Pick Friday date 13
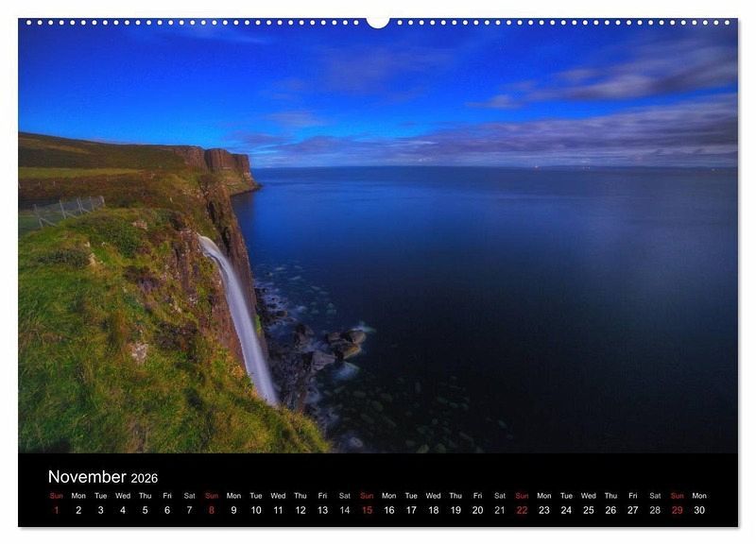The width and height of the screenshot is (756, 545). (322, 510)
